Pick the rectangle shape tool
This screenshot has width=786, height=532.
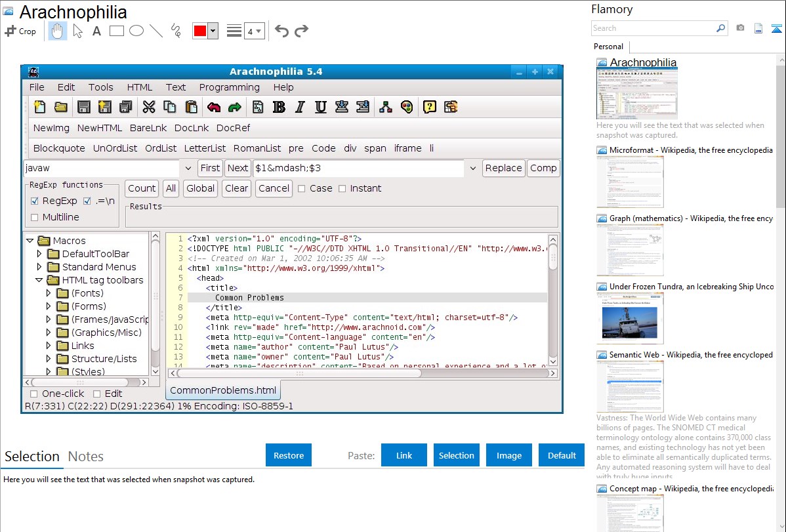tap(116, 31)
